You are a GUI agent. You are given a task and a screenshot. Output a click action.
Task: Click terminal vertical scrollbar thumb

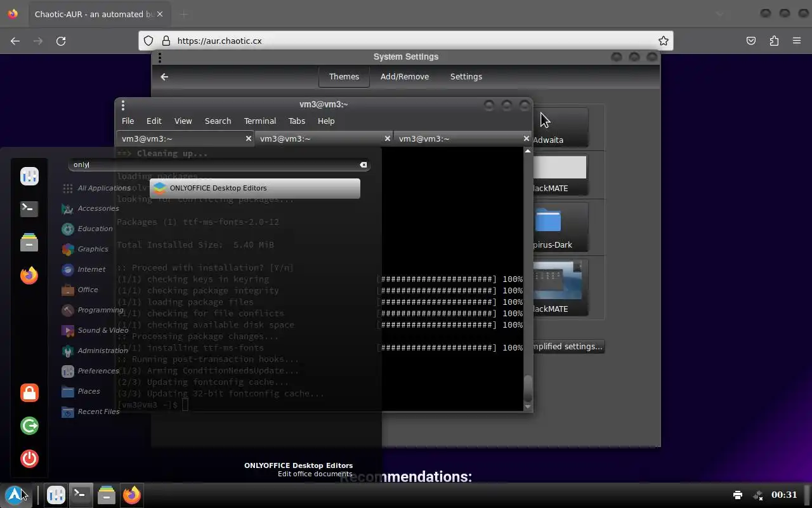pyautogui.click(x=528, y=387)
